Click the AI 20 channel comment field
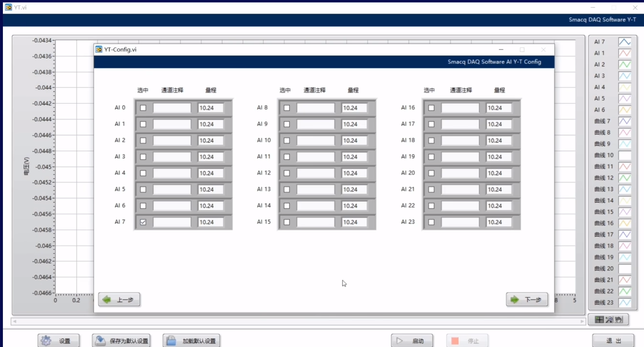The width and height of the screenshot is (644, 347). pyautogui.click(x=460, y=173)
